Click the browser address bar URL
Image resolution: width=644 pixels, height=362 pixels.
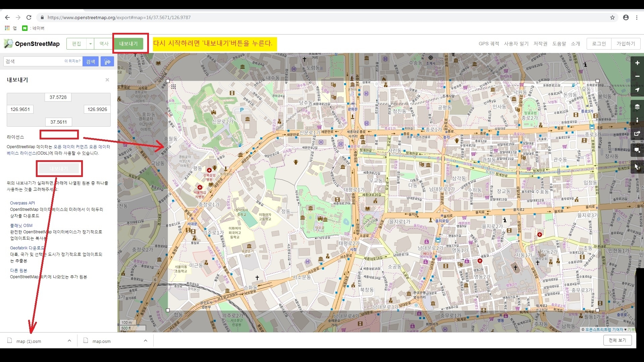tap(119, 17)
